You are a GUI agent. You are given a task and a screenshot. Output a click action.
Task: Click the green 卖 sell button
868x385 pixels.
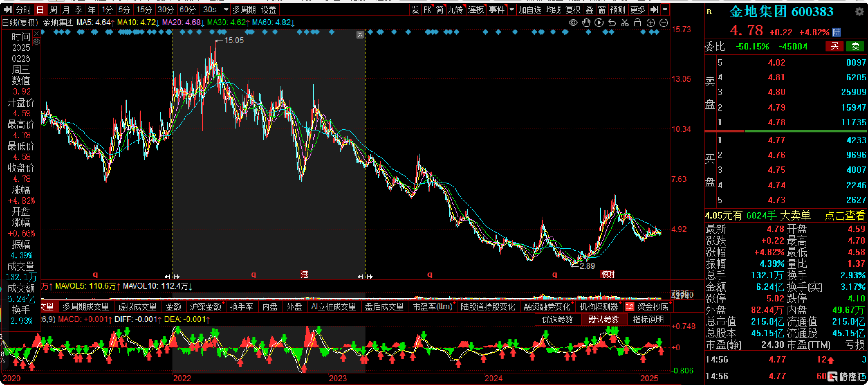[x=855, y=46]
